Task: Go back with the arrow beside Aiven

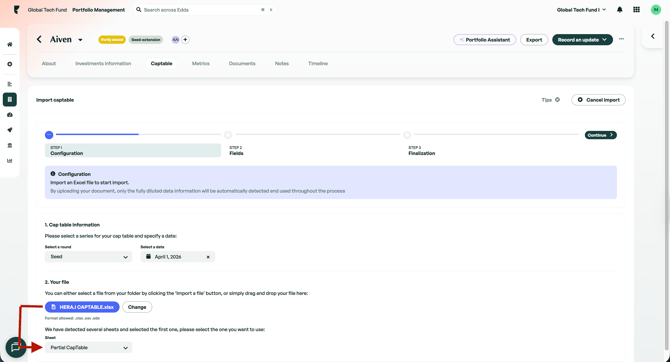Action: point(39,39)
